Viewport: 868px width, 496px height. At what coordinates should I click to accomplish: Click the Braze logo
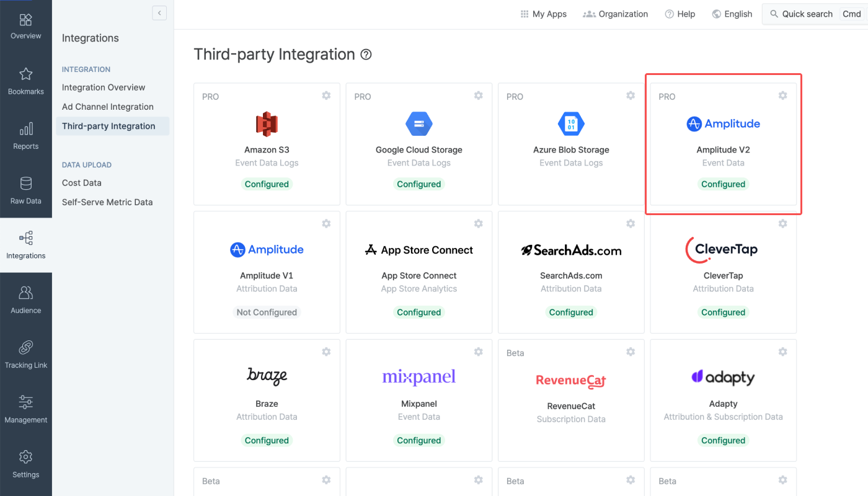tap(267, 376)
